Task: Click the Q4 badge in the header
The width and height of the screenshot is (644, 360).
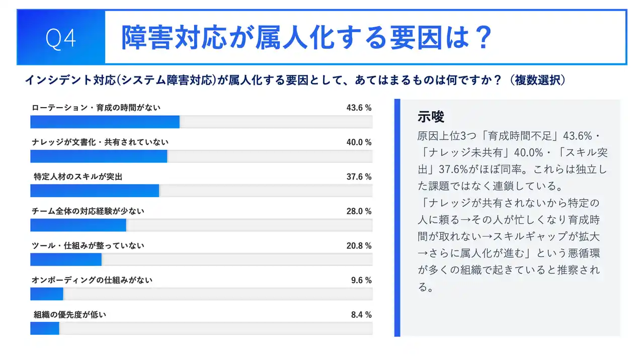Action: pyautogui.click(x=60, y=37)
